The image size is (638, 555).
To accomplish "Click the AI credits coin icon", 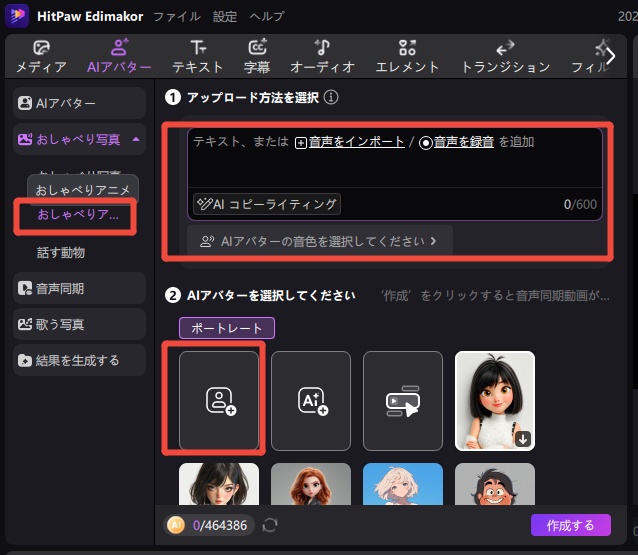I will (176, 525).
